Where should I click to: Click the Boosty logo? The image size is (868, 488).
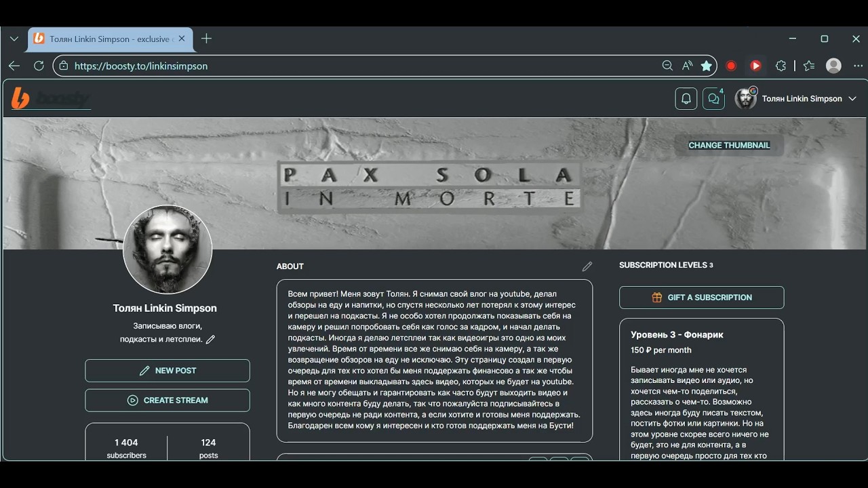[50, 99]
